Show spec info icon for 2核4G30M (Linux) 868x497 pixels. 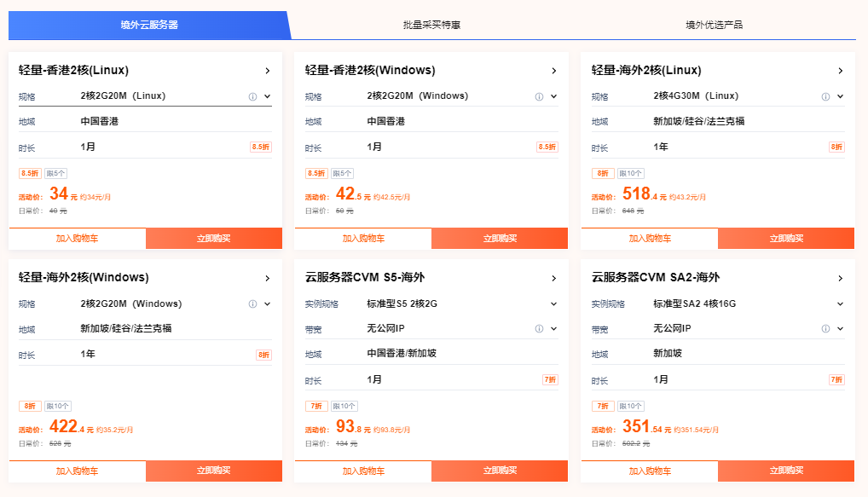(826, 96)
